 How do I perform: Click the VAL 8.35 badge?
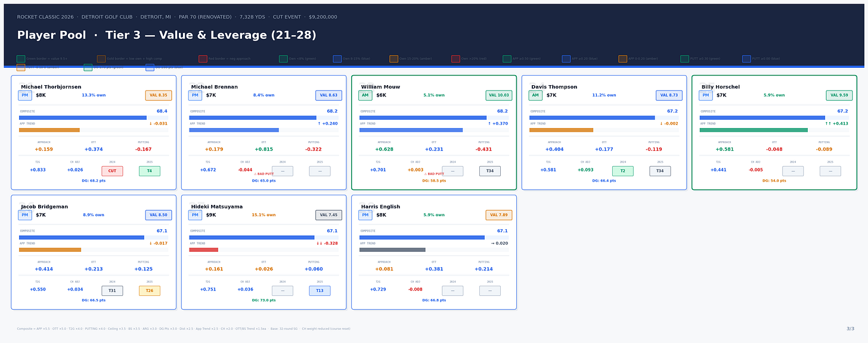(159, 95)
